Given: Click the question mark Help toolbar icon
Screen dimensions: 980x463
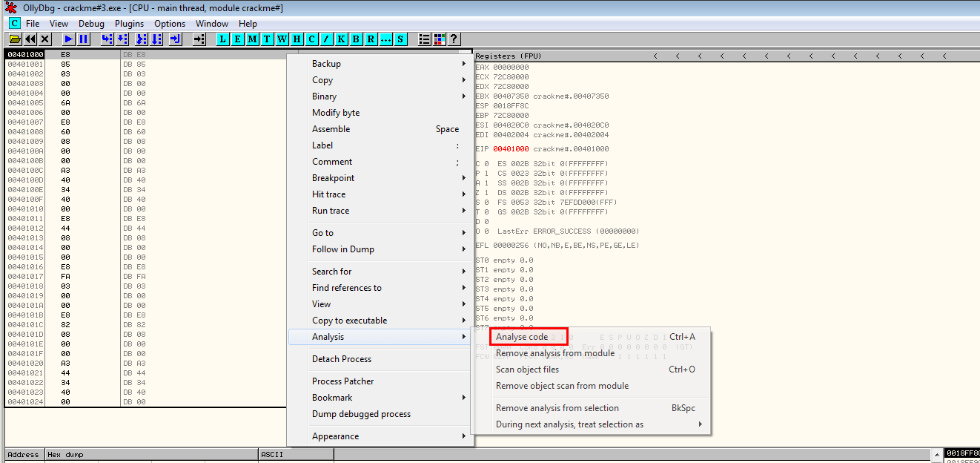Looking at the screenshot, I should click(454, 39).
